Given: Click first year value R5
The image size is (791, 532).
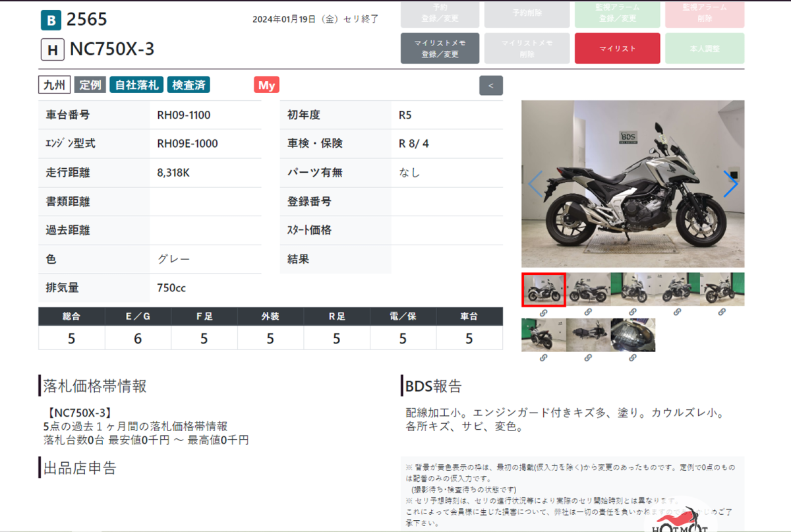Looking at the screenshot, I should tap(405, 115).
